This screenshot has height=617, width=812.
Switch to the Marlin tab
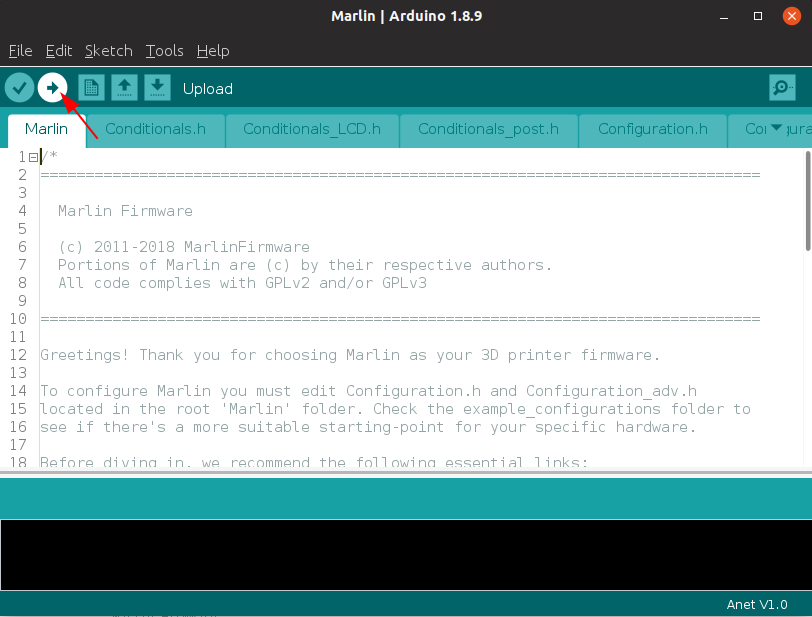click(x=47, y=130)
